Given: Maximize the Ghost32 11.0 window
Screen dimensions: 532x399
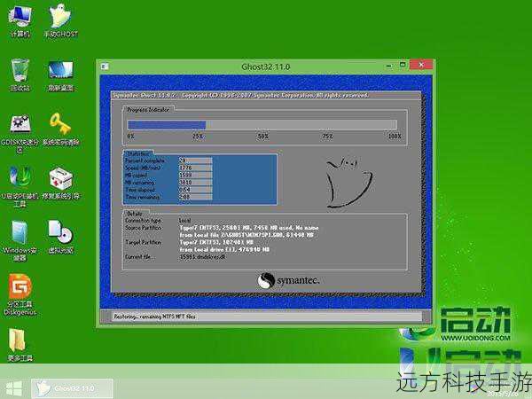Looking at the screenshot, I should pyautogui.click(x=403, y=65).
